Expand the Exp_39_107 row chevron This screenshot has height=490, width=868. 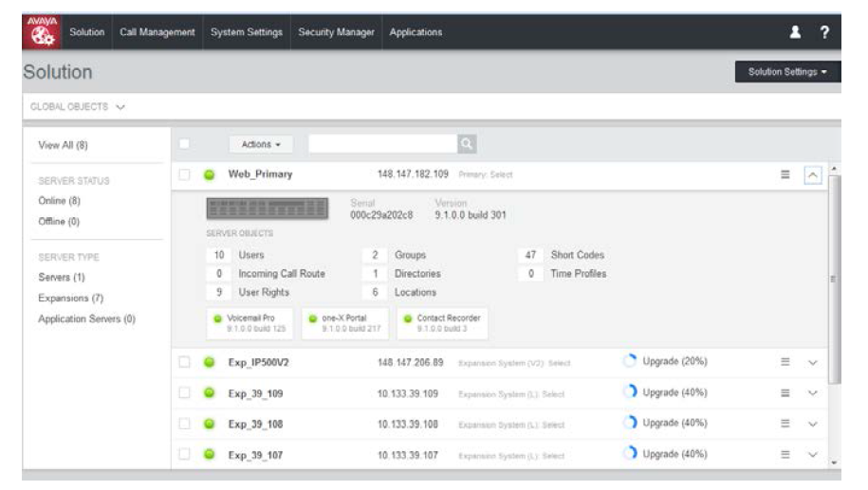pyautogui.click(x=813, y=455)
